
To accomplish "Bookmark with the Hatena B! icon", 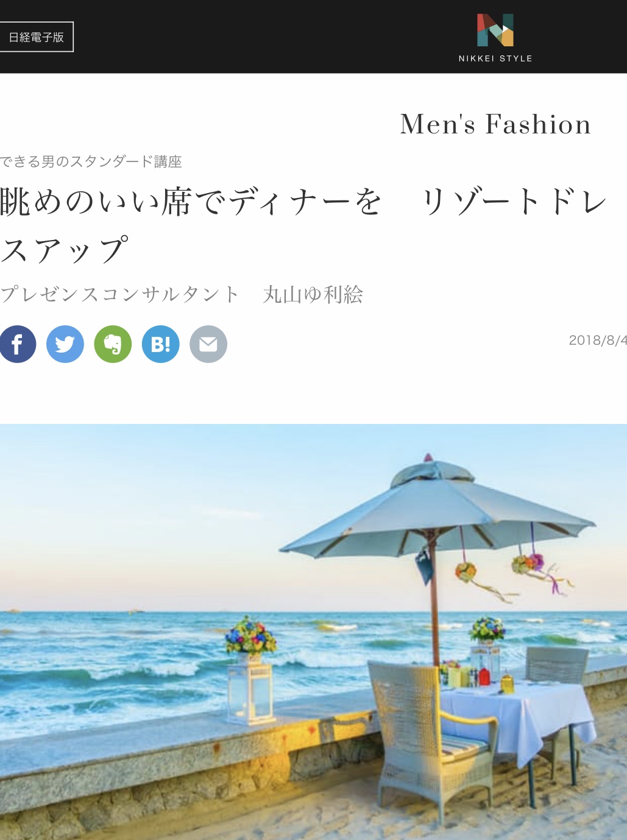I will (161, 344).
